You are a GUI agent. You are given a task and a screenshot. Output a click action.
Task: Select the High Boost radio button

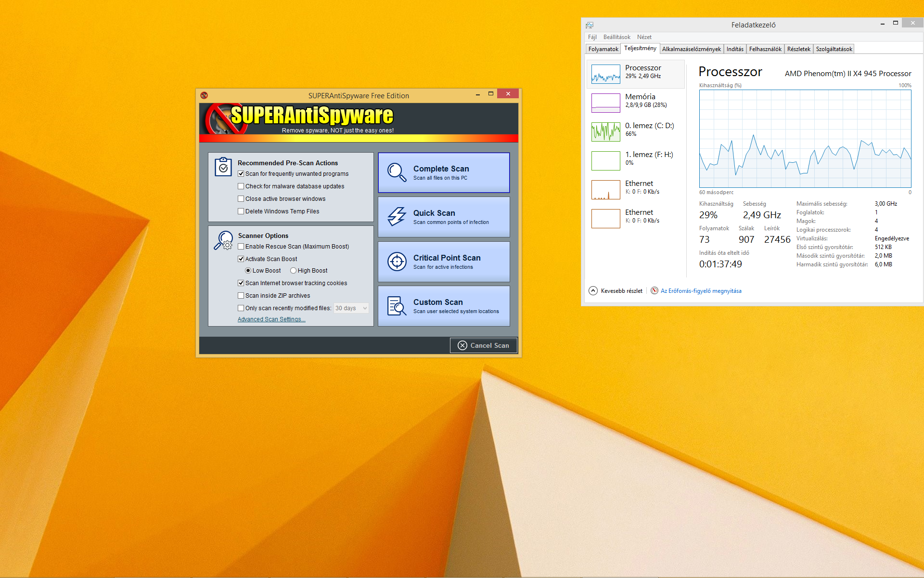coord(293,271)
